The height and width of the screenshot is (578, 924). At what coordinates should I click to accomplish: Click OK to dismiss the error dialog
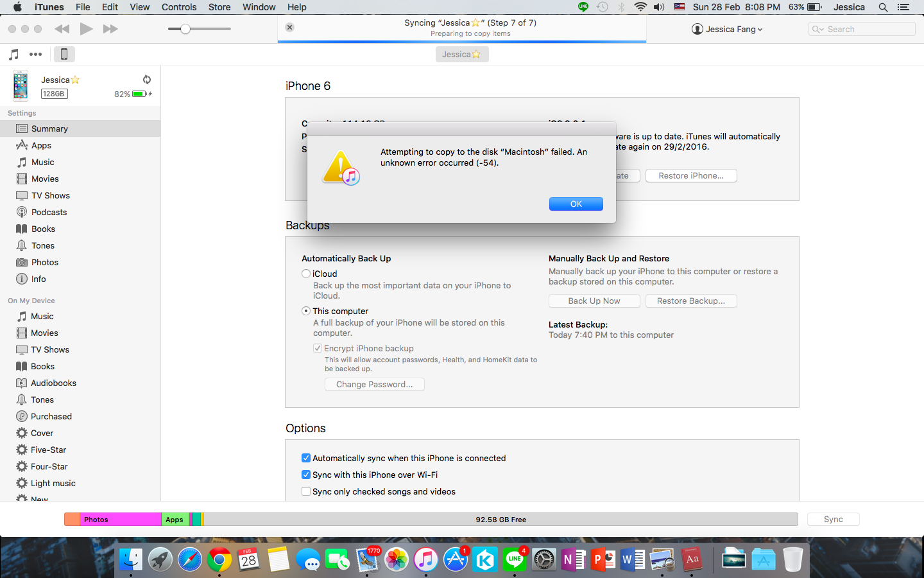pyautogui.click(x=576, y=204)
